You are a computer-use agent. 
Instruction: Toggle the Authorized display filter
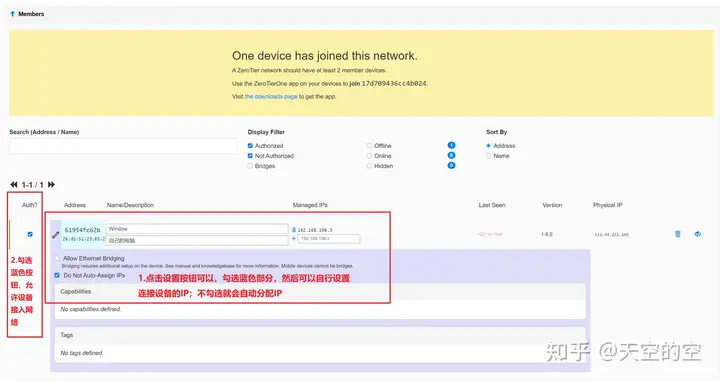tap(250, 146)
